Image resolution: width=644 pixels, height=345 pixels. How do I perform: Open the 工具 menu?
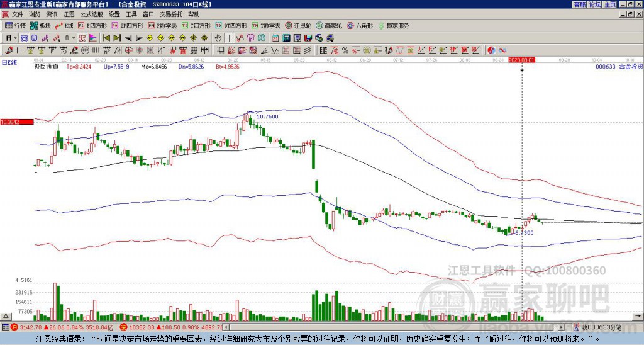click(x=131, y=14)
